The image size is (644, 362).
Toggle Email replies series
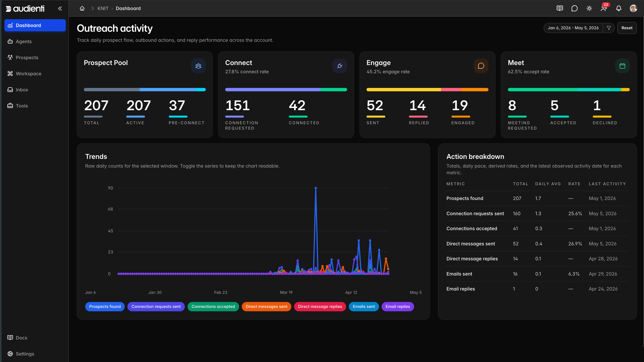397,306
